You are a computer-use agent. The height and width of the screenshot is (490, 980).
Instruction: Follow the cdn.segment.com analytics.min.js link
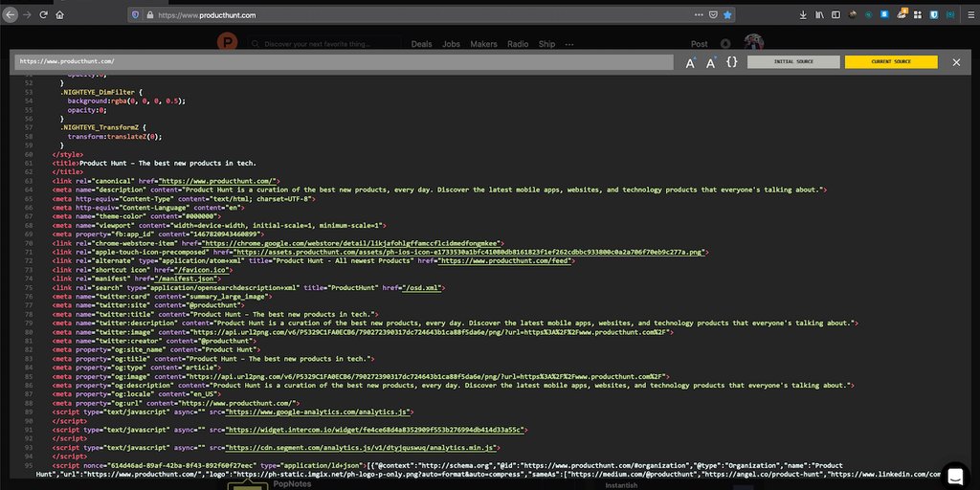coord(362,448)
